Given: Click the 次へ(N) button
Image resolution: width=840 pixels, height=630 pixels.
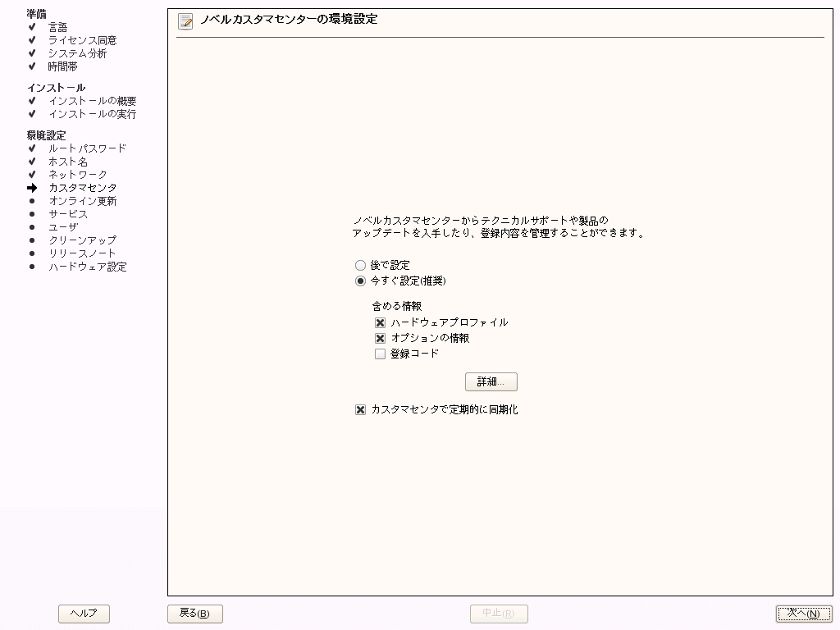Looking at the screenshot, I should pos(805,613).
